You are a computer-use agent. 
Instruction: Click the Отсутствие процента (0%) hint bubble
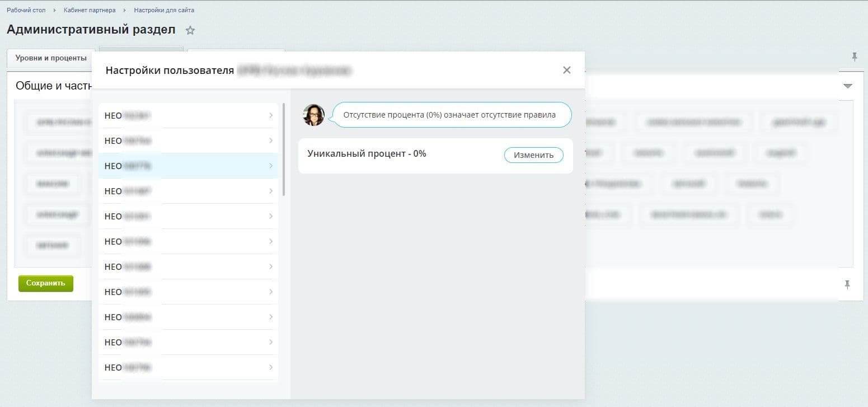[452, 115]
